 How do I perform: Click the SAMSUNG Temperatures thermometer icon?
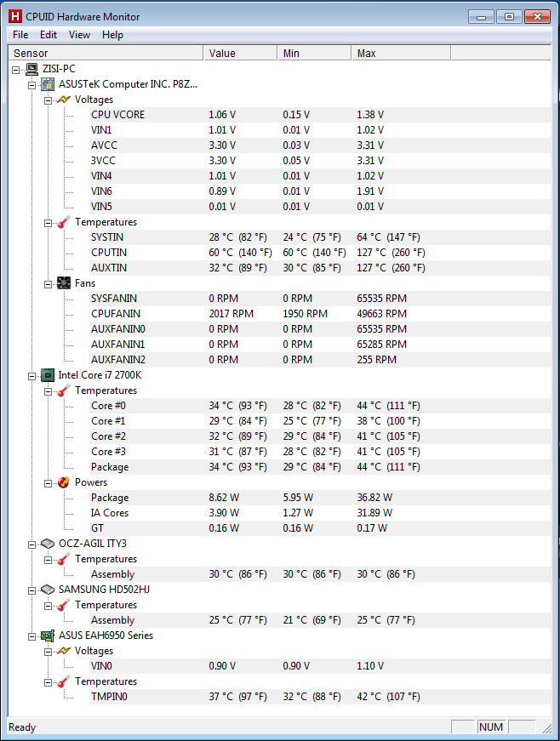[x=64, y=605]
